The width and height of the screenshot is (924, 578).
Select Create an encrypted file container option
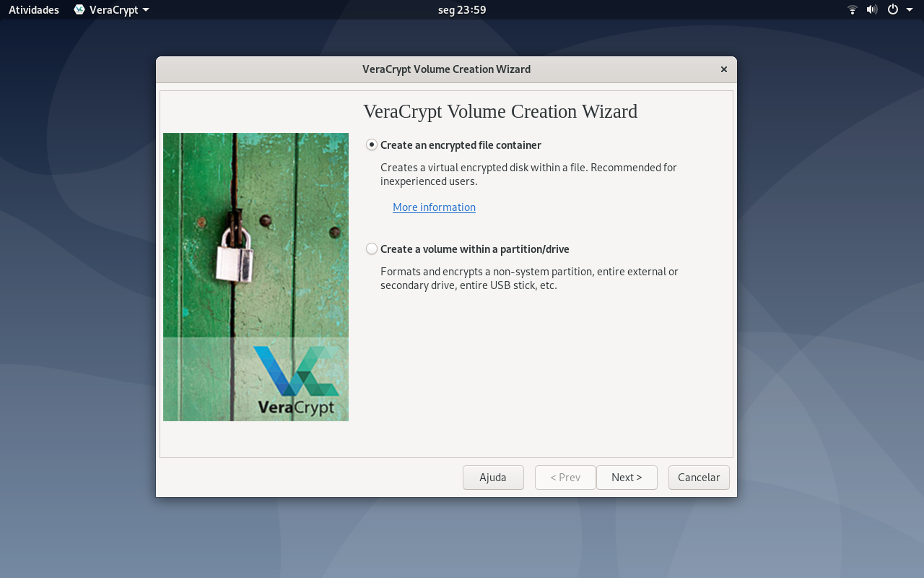(x=453, y=145)
